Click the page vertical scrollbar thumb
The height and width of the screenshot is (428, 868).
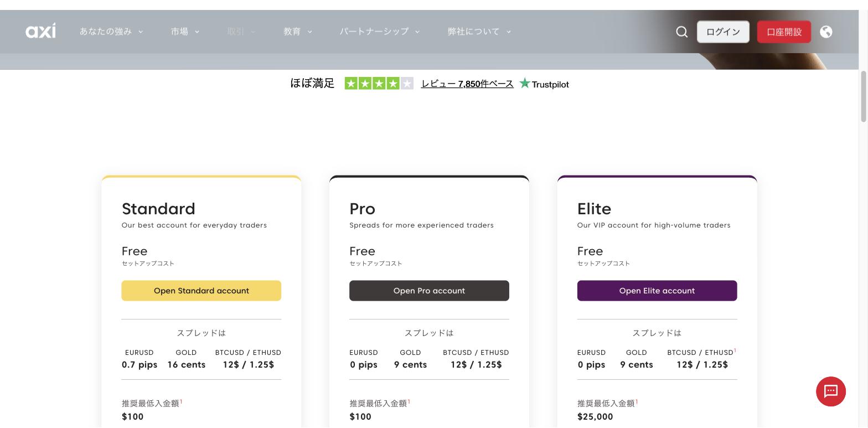click(x=863, y=96)
